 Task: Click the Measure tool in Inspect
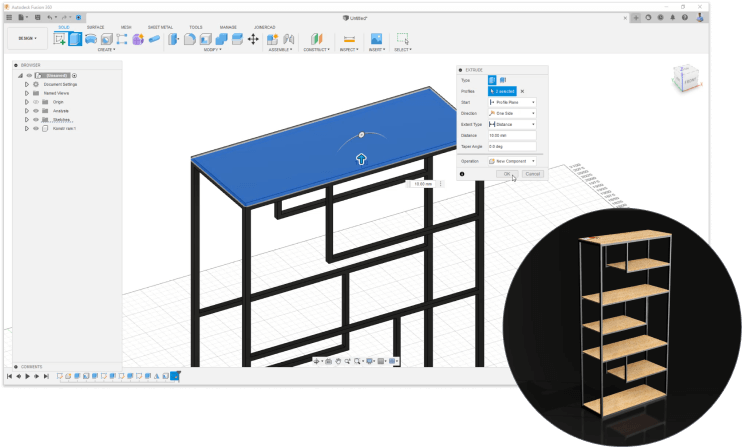point(349,39)
